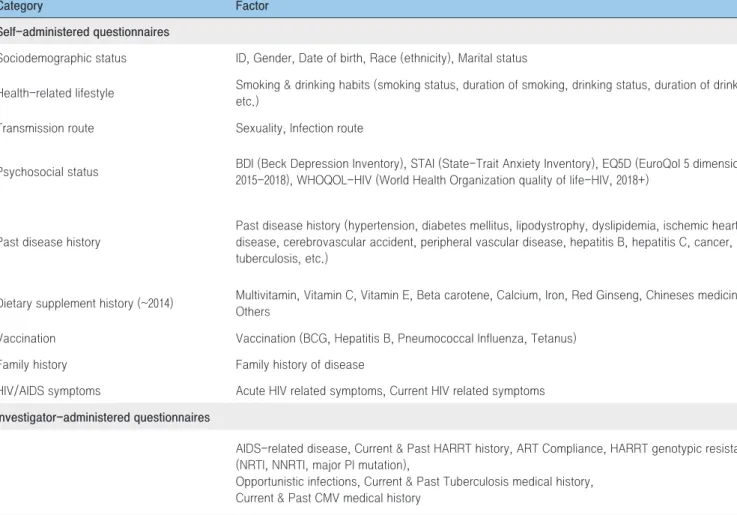Select the 'tuberculosis, etc.)' line
This screenshot has height=515, width=737.
(x=282, y=258)
